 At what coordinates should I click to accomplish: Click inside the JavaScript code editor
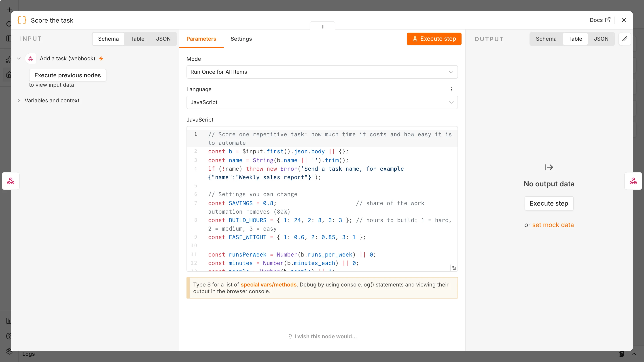coord(322,199)
